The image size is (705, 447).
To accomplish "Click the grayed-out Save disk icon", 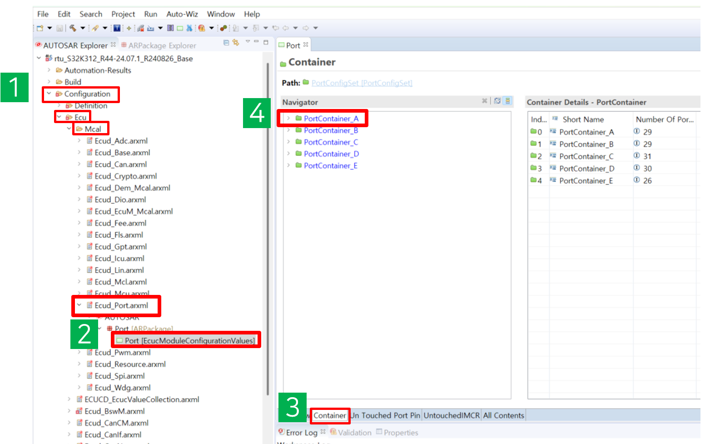I will click(x=59, y=28).
